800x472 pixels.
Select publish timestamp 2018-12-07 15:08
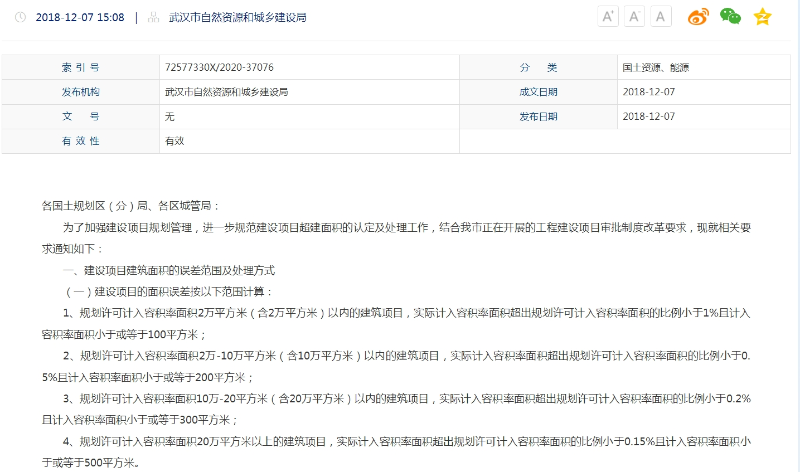pos(80,17)
